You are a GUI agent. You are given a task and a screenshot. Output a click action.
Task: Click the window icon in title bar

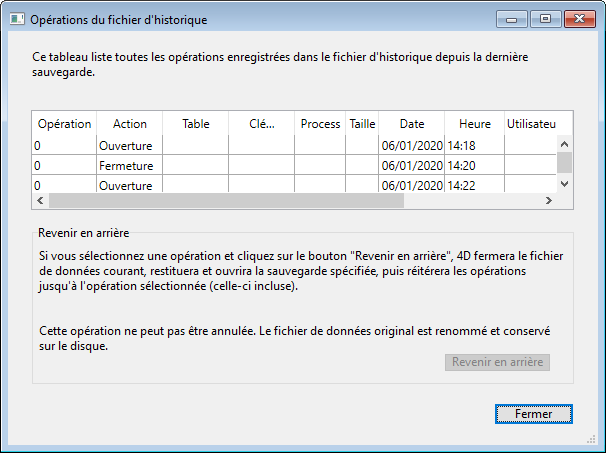17,19
